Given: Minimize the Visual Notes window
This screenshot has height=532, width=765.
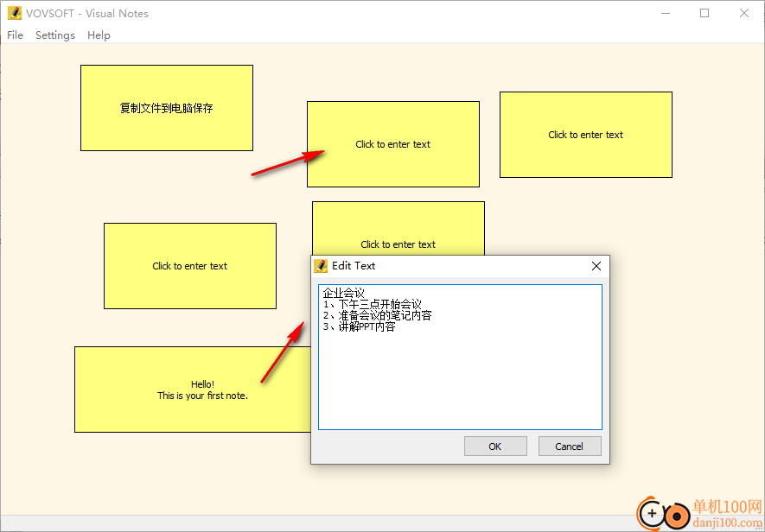Looking at the screenshot, I should click(x=666, y=13).
